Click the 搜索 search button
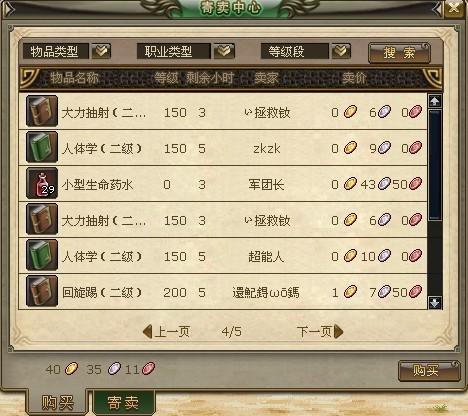 (x=399, y=53)
